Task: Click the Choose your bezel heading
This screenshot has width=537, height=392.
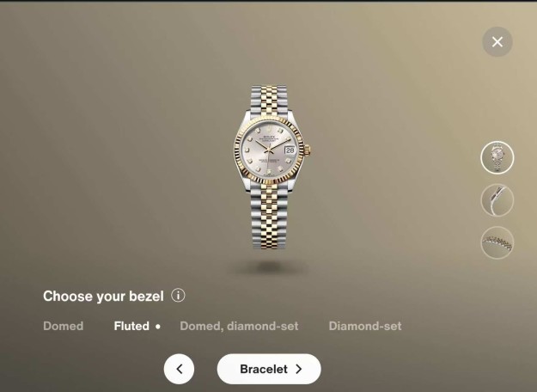Action: coord(103,296)
